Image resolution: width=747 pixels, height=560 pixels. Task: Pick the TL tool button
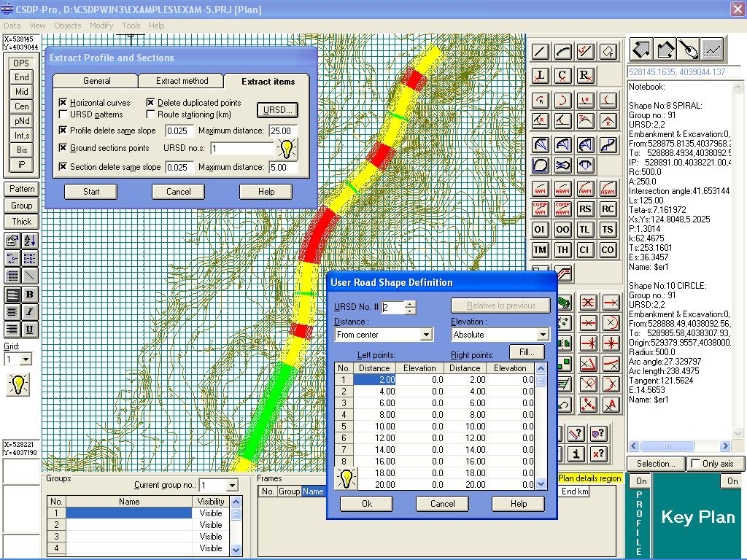tap(585, 230)
